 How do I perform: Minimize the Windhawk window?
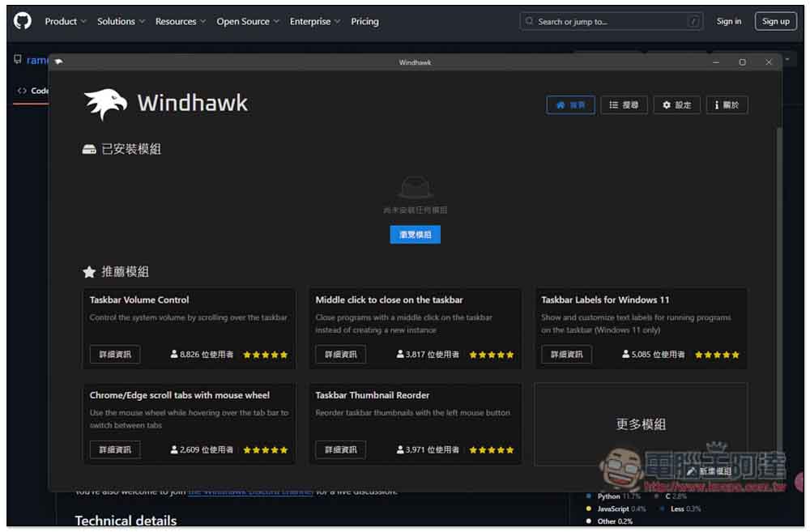tap(715, 62)
